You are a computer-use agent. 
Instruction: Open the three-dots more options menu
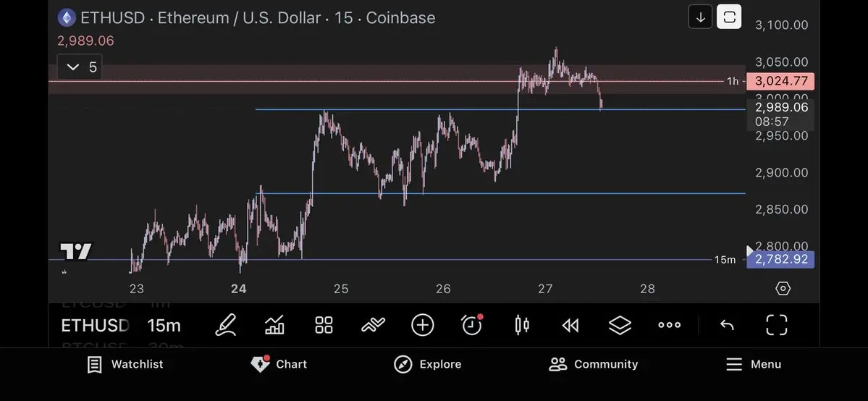(669, 325)
